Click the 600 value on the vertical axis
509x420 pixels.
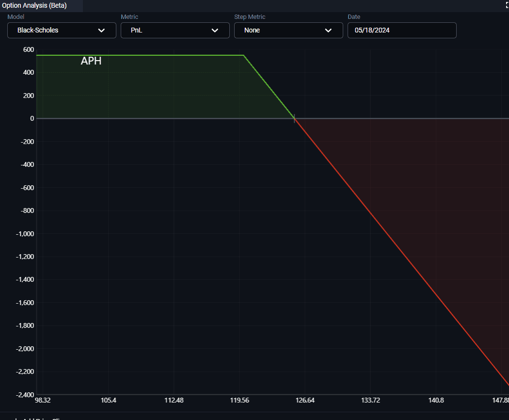click(x=29, y=49)
